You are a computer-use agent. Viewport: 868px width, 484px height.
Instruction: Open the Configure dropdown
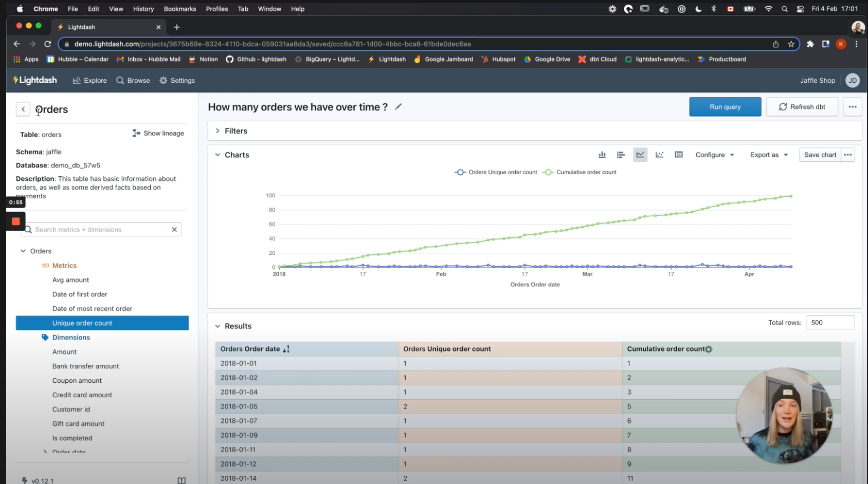point(714,155)
